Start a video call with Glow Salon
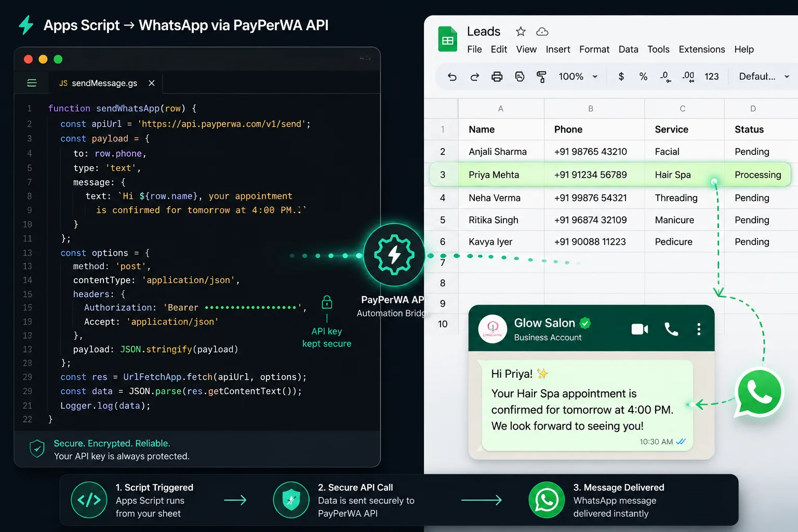This screenshot has height=532, width=798. point(640,329)
